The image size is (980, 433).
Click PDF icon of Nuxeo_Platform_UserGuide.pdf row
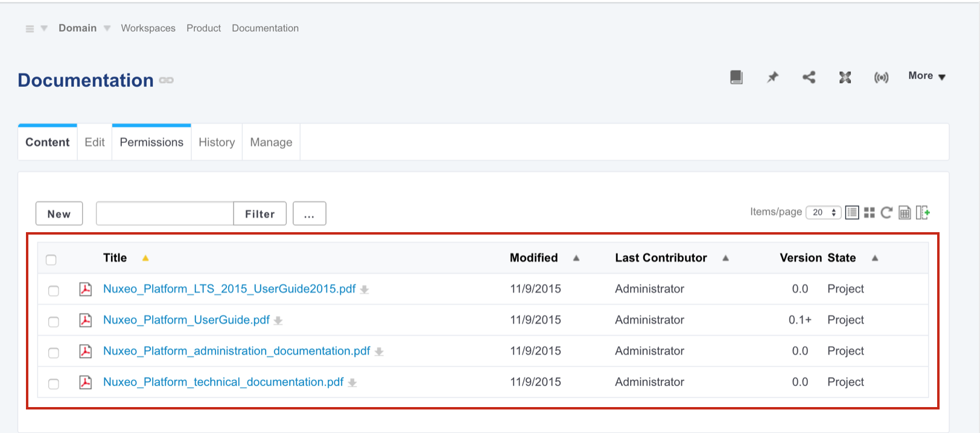pos(86,320)
